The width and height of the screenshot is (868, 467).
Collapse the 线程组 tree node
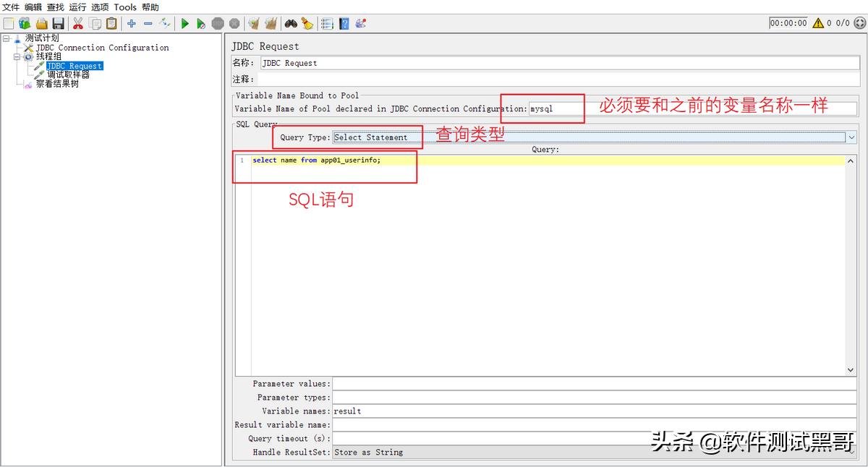point(17,56)
